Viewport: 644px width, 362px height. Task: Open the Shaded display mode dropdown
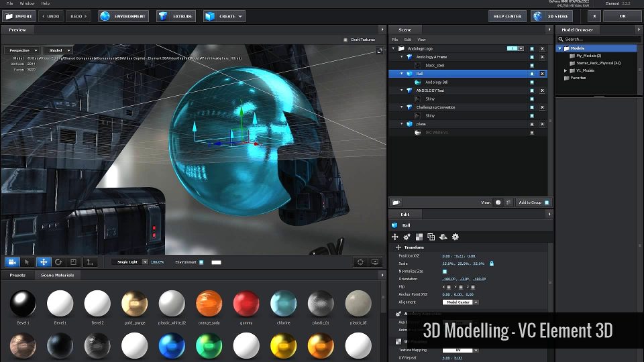58,50
